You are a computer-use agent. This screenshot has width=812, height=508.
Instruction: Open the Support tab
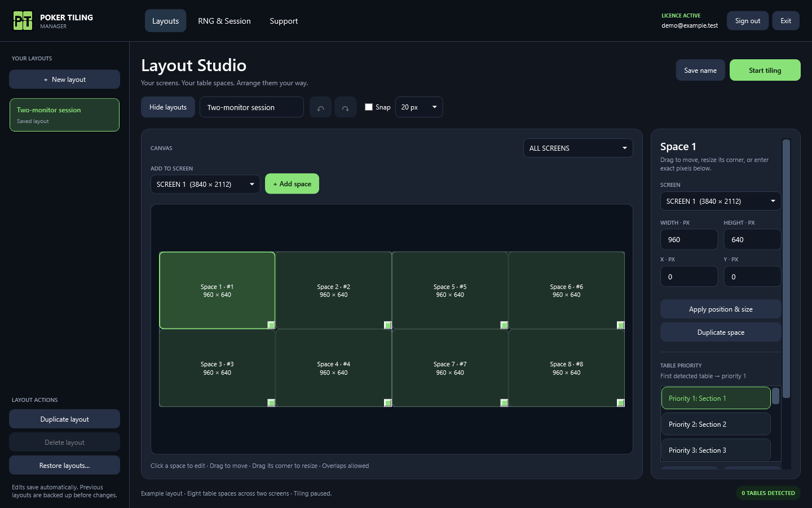[x=284, y=21]
